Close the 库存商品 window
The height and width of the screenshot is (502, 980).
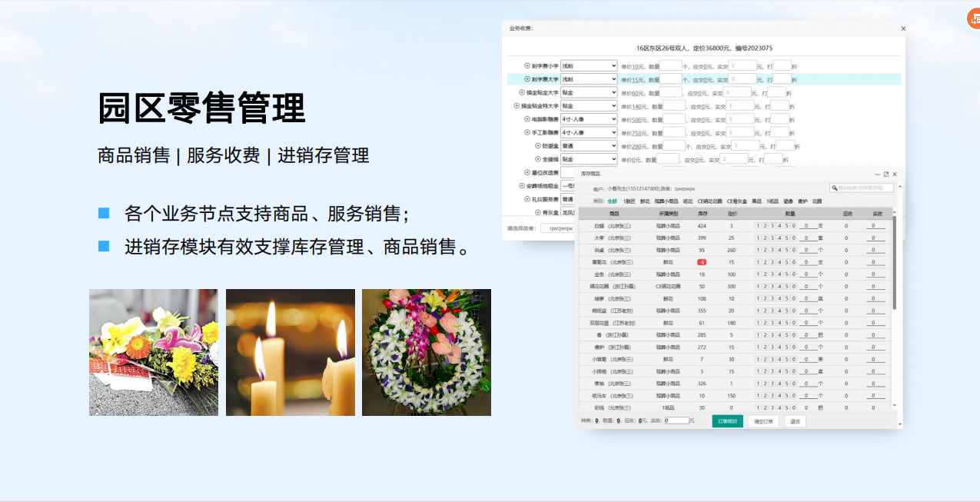[x=895, y=175]
